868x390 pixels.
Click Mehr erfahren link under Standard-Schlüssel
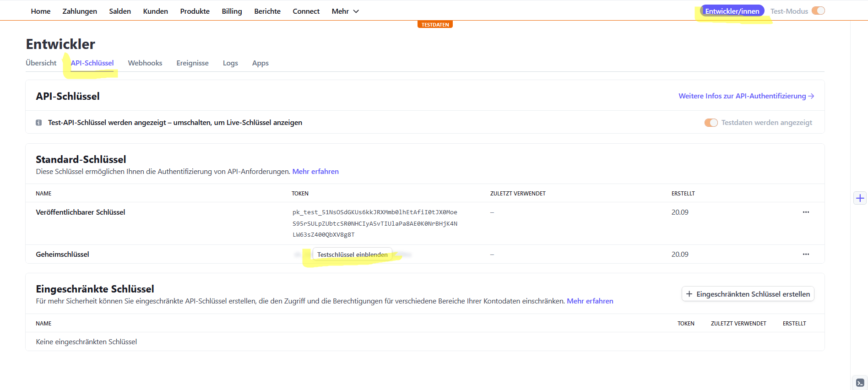315,172
